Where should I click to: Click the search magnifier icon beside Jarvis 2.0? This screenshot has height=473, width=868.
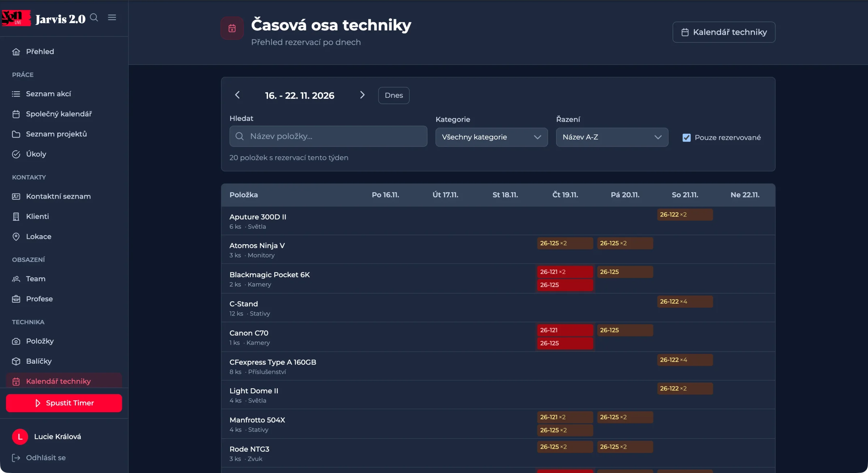(94, 17)
